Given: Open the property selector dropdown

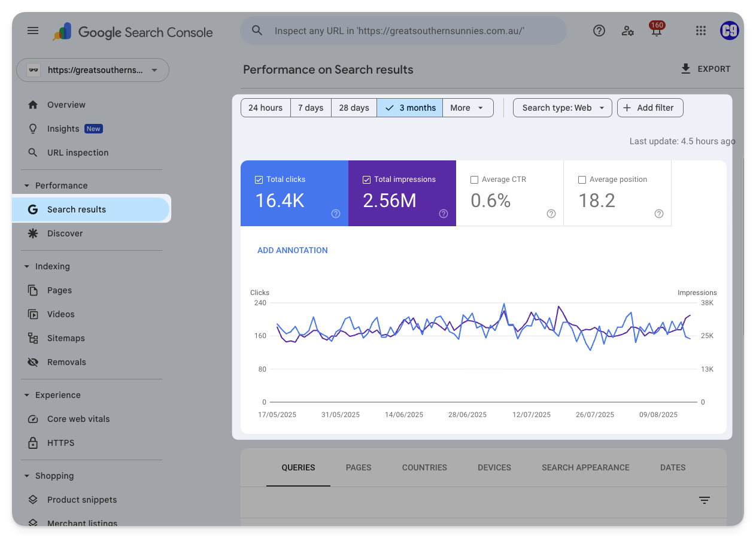Looking at the screenshot, I should [93, 70].
